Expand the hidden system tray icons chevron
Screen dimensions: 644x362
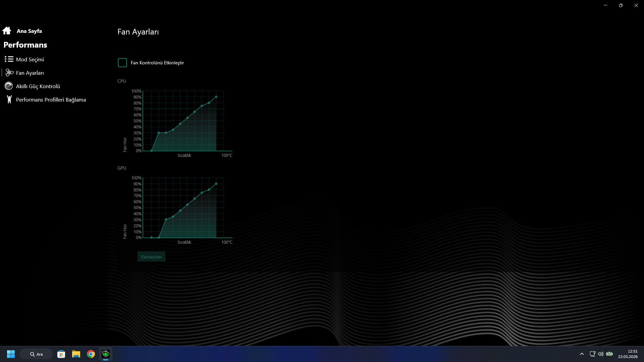tap(582, 354)
